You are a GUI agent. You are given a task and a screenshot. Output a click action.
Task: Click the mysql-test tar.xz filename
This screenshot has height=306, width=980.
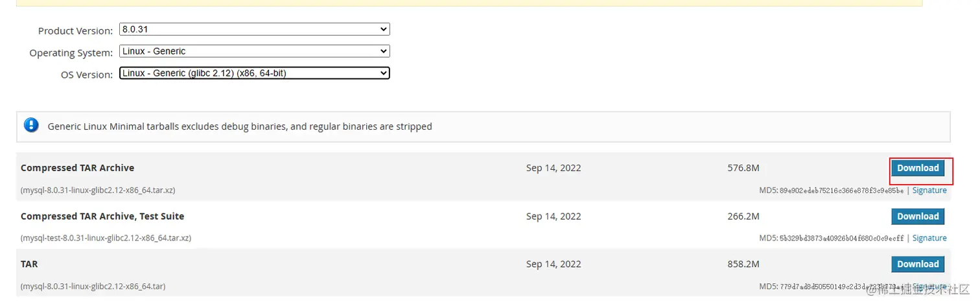tap(106, 239)
